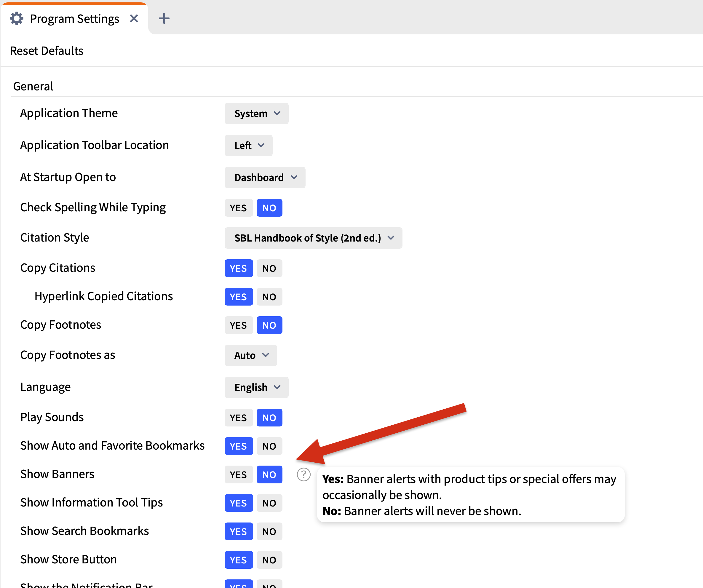Open the At Startup Open to dropdown
703x588 pixels.
(x=265, y=178)
